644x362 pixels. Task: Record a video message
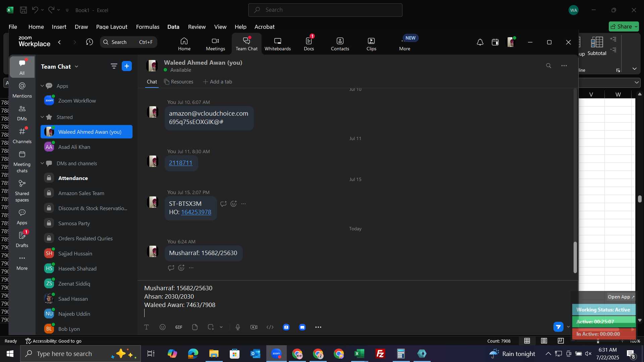tap(254, 327)
